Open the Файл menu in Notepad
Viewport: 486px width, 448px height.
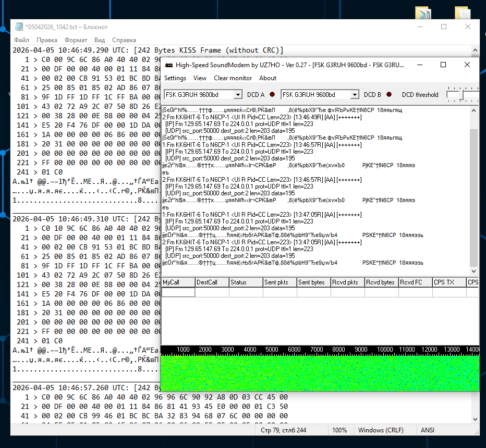click(x=21, y=40)
